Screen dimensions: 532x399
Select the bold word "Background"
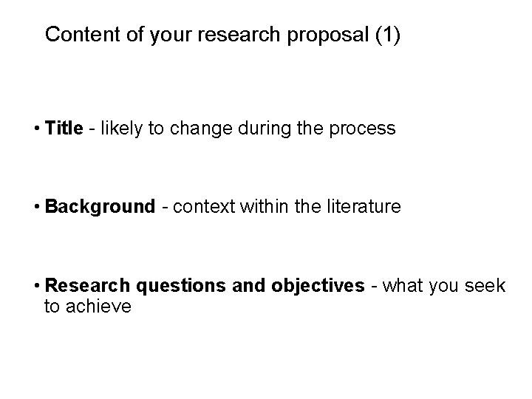(100, 207)
